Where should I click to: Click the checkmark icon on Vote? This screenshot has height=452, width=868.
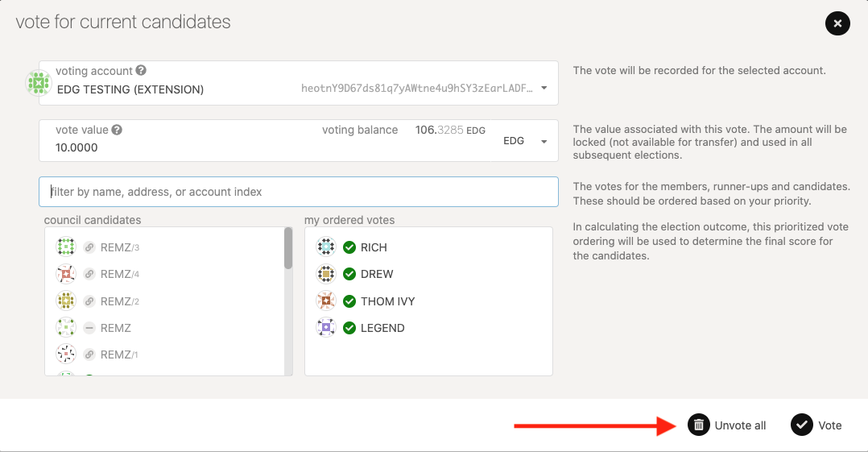(x=801, y=425)
